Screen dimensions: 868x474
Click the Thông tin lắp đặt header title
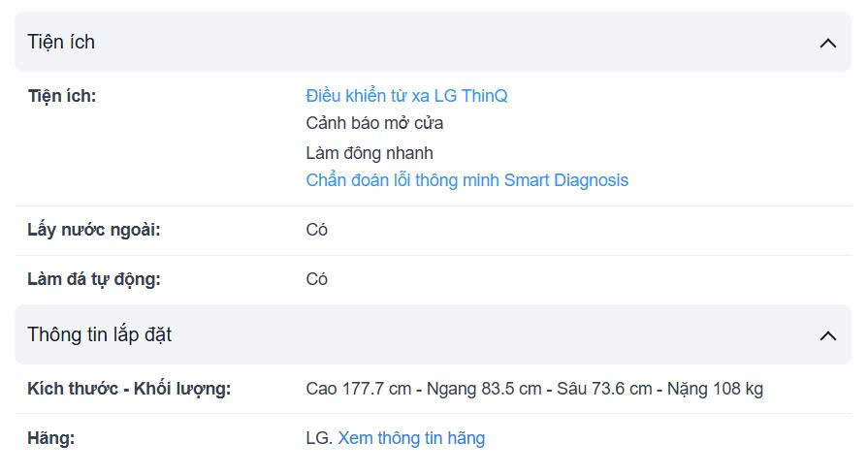pos(100,334)
